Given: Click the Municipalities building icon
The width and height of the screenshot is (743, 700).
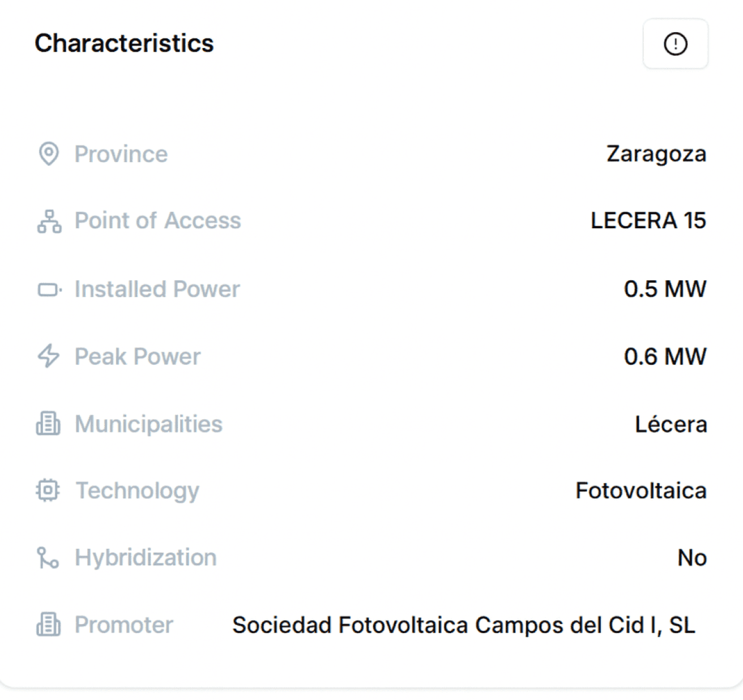Looking at the screenshot, I should 49,424.
